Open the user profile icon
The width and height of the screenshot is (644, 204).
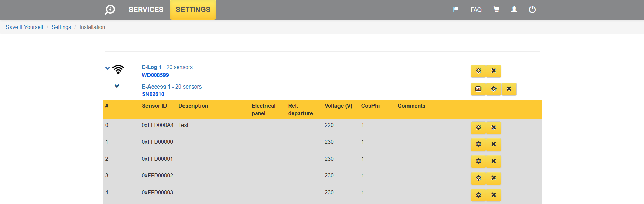514,10
